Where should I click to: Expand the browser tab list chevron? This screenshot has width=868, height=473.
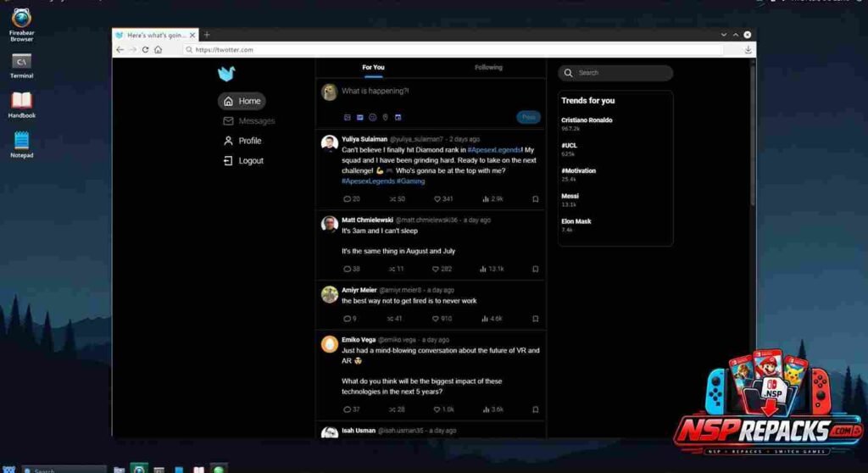point(724,35)
